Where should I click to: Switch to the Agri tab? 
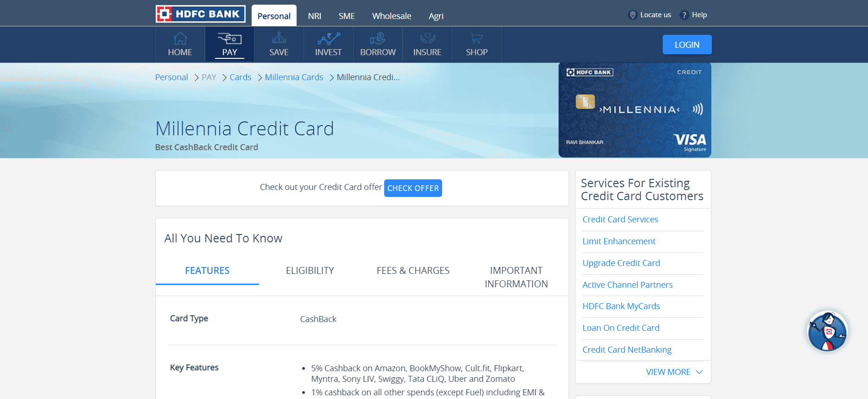pos(436,16)
